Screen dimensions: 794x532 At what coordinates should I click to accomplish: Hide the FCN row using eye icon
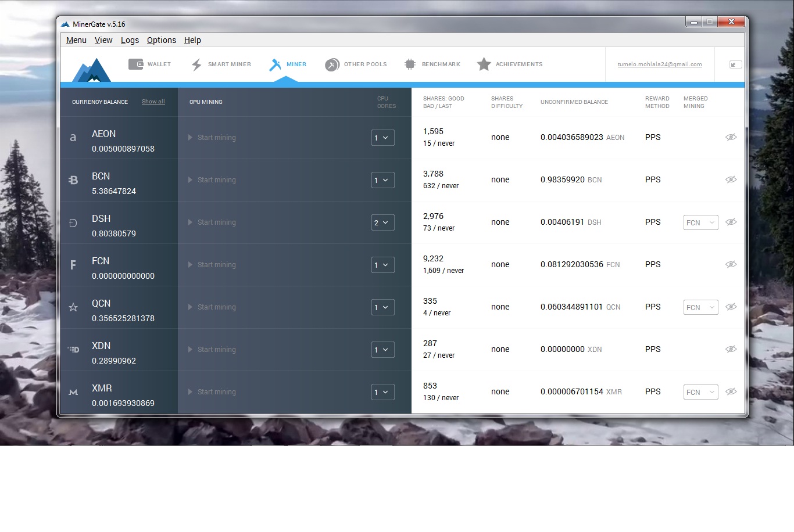tap(731, 264)
